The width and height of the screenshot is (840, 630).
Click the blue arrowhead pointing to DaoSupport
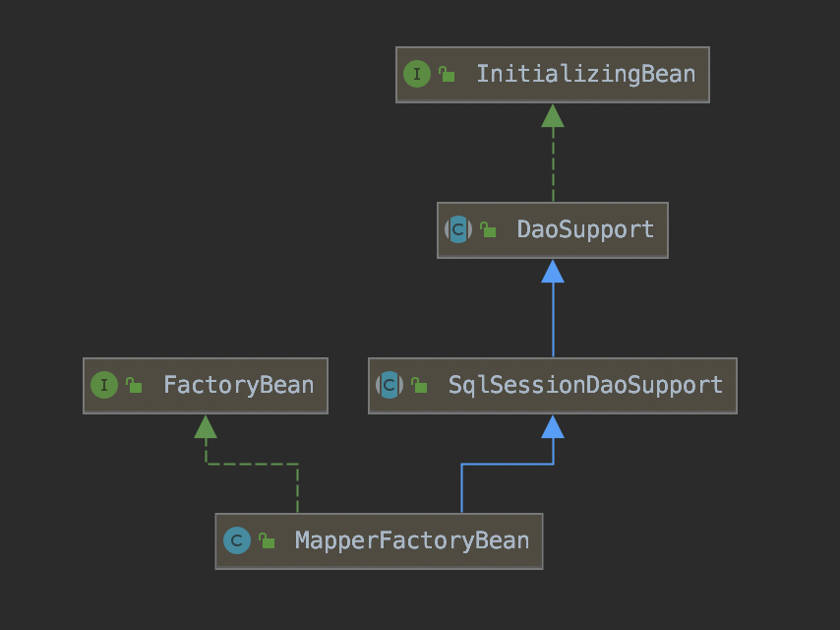553,272
